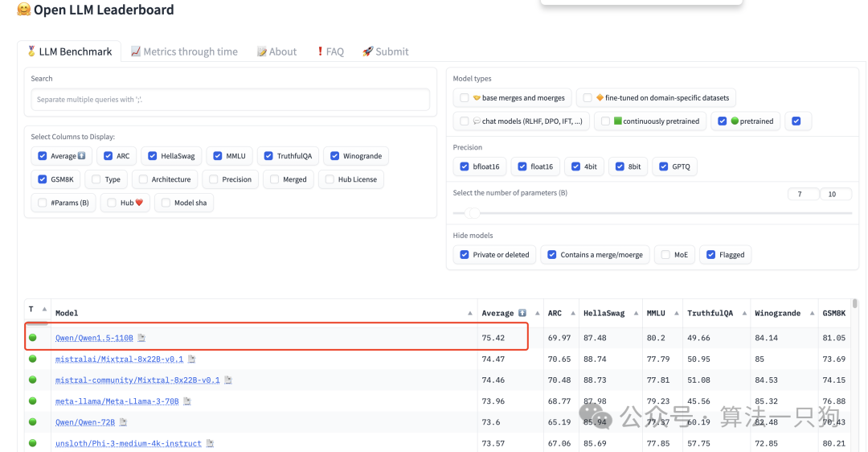Check the Hub hearts column checkbox
The image size is (868, 452).
tap(112, 203)
